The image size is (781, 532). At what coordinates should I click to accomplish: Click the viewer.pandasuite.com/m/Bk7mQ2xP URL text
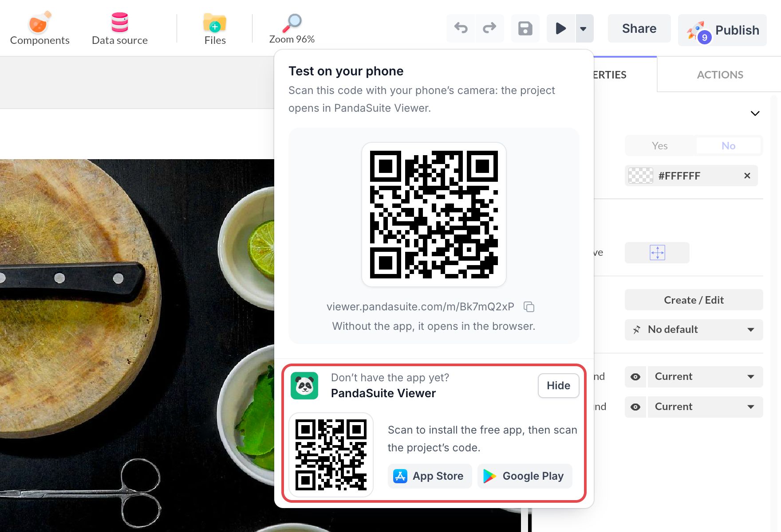click(420, 307)
